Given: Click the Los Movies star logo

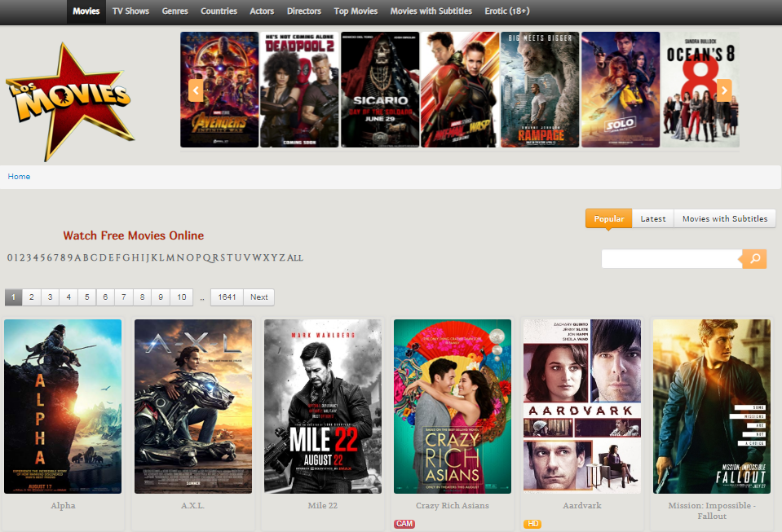Looking at the screenshot, I should pyautogui.click(x=70, y=101).
